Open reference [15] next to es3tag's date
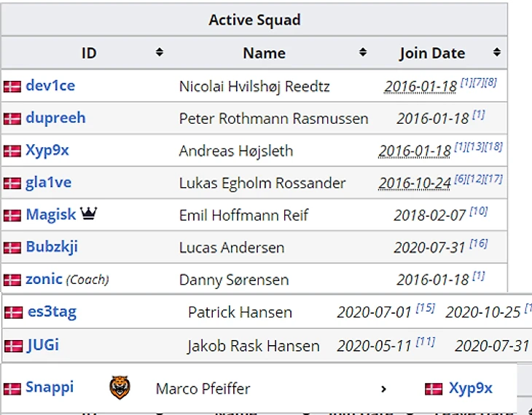Image resolution: width=532 pixels, height=415 pixels. pyautogui.click(x=425, y=308)
